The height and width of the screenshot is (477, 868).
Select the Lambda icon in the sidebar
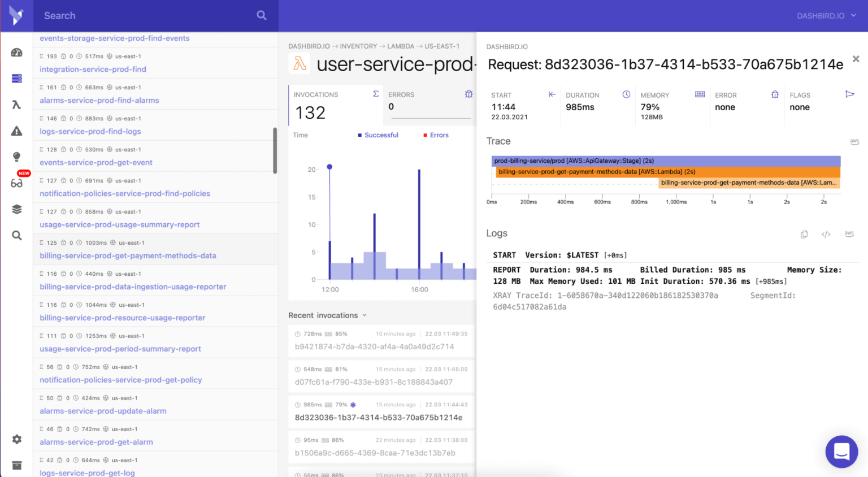(x=16, y=105)
